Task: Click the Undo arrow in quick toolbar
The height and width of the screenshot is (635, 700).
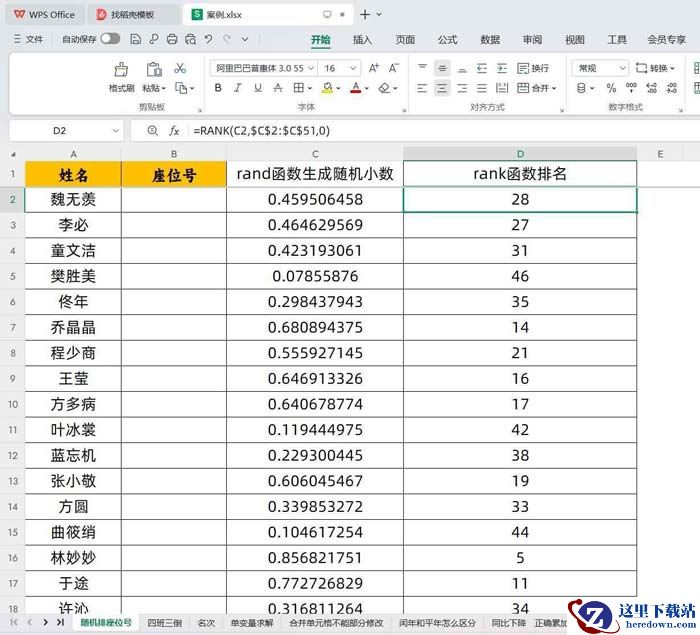Action: coord(208,39)
